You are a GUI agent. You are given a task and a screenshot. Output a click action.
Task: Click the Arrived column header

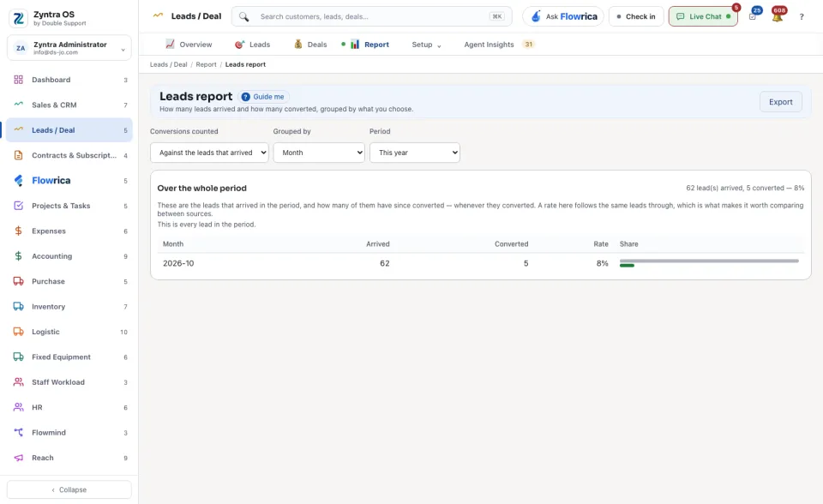[x=378, y=244]
